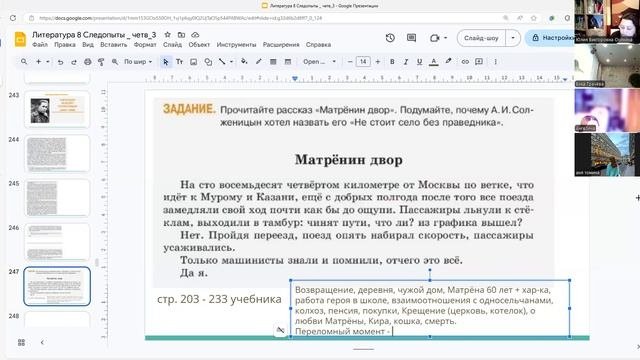Add new slide plus button

38,62
